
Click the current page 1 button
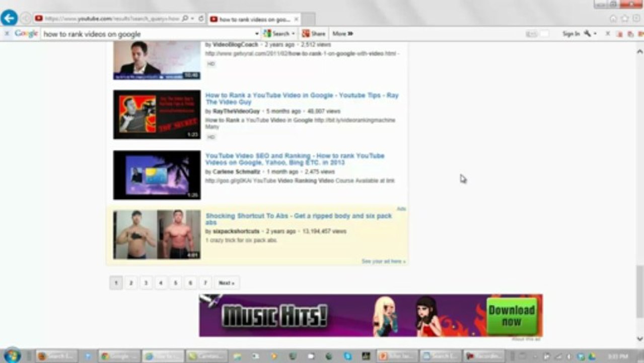tap(116, 283)
